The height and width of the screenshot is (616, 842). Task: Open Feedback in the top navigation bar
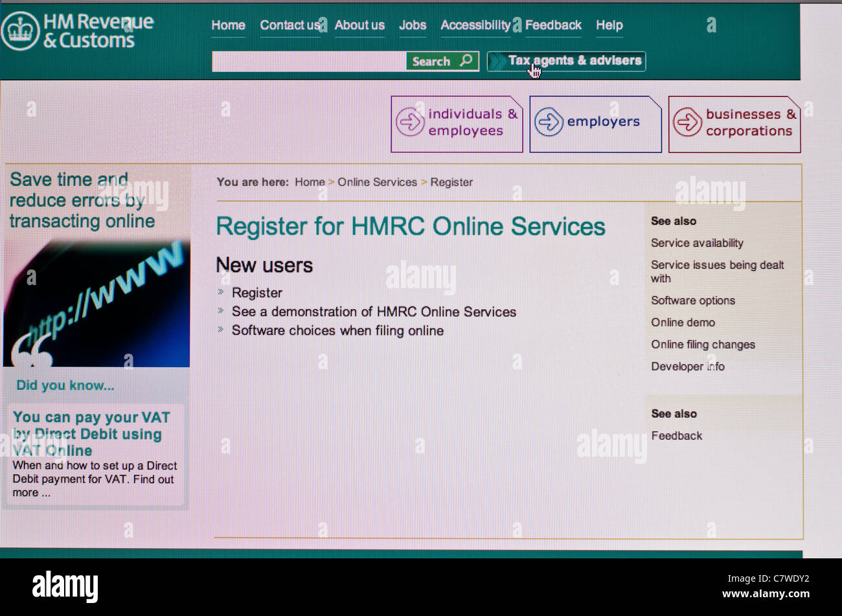click(x=553, y=25)
